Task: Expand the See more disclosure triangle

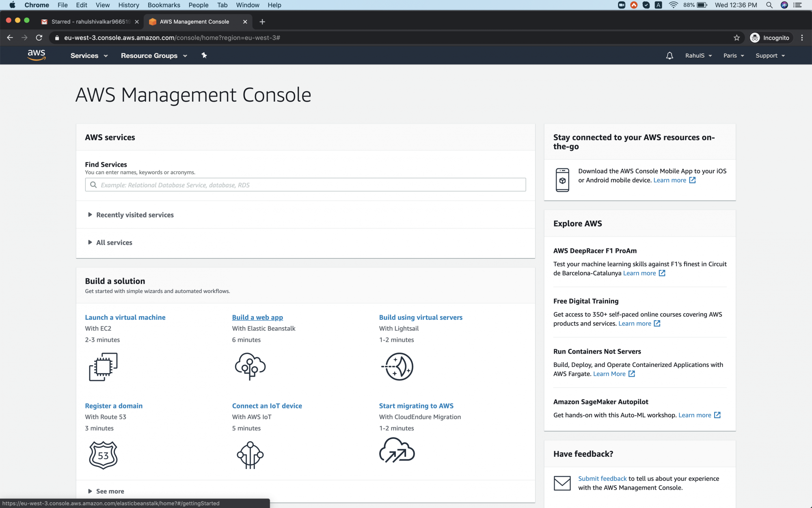Action: [x=91, y=491]
